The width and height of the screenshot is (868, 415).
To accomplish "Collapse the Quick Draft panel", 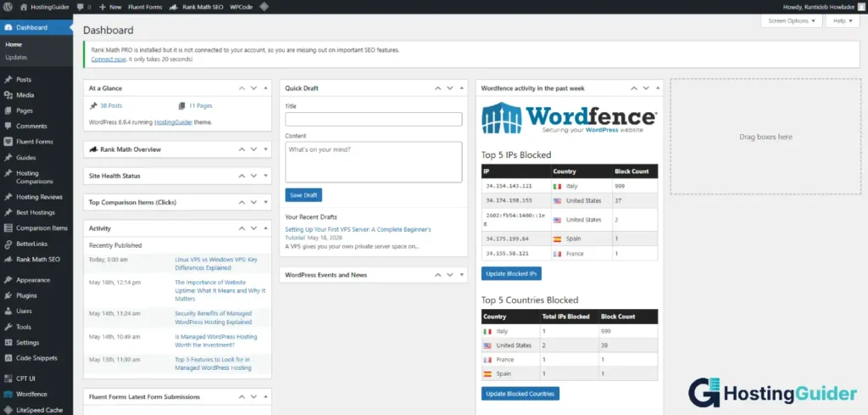I will coord(462,88).
